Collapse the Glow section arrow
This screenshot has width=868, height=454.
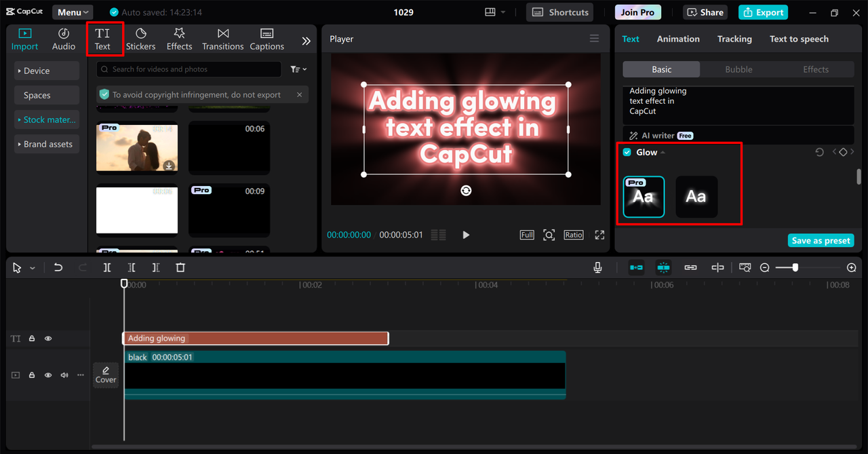click(x=663, y=153)
